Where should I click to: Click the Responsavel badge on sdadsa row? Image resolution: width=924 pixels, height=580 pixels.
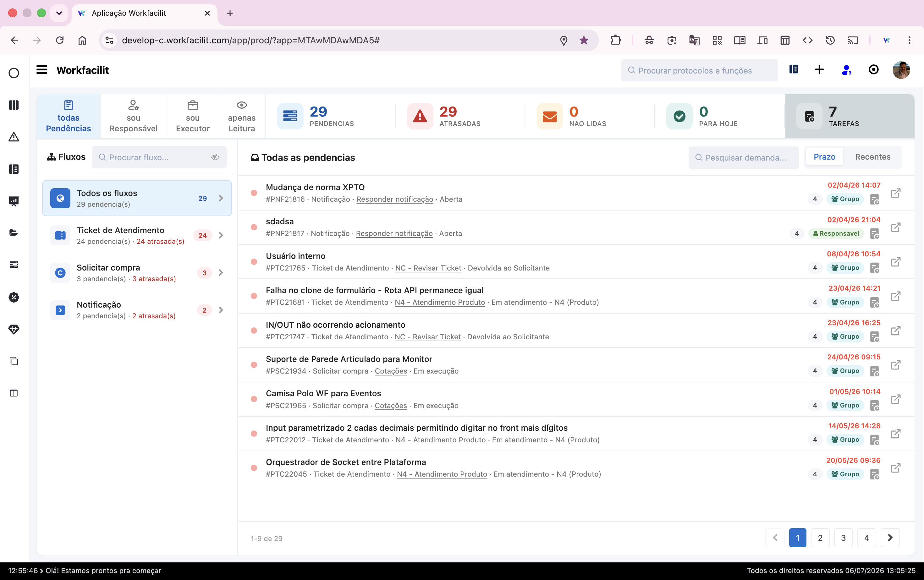click(836, 234)
